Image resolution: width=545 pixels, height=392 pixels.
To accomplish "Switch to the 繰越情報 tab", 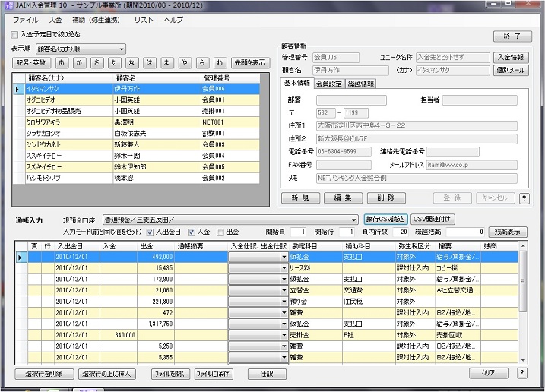I will [x=361, y=84].
